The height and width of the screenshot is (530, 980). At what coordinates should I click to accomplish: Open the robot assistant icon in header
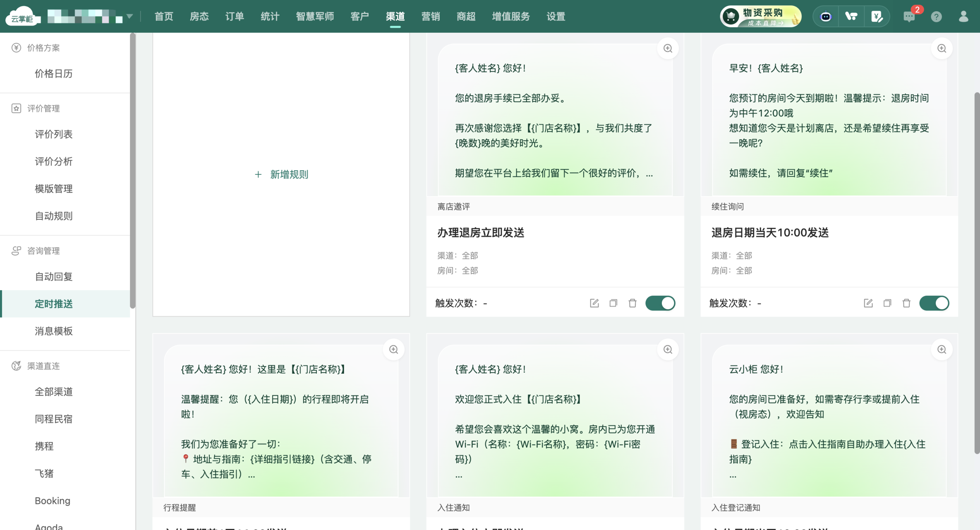pos(826,17)
